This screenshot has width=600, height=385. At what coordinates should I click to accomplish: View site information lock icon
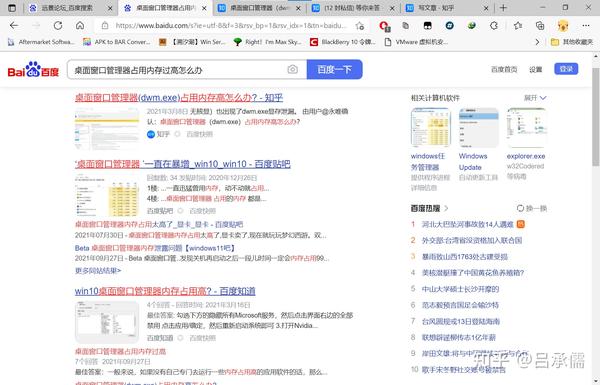pyautogui.click(x=105, y=26)
